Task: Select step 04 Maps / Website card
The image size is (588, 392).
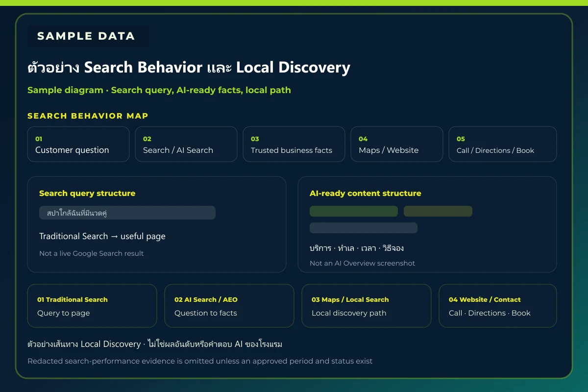Action: pyautogui.click(x=397, y=144)
